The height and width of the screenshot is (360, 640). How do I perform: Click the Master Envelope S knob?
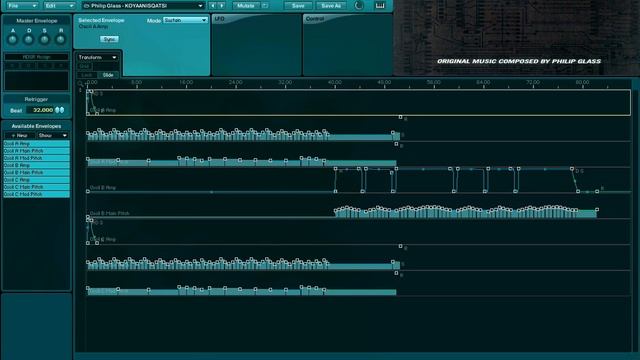click(44, 40)
